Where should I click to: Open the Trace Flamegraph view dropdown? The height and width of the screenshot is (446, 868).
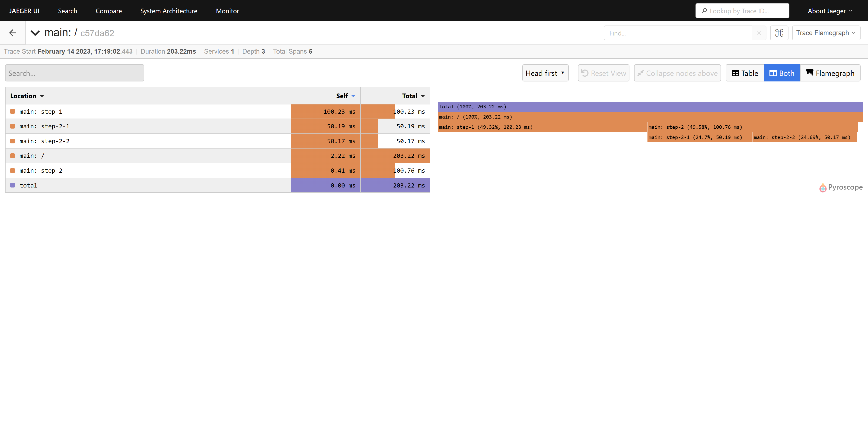[x=826, y=33]
